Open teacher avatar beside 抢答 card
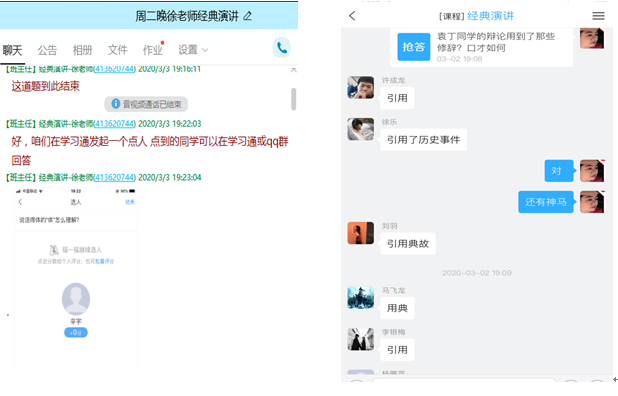The image size is (618, 396). point(592,38)
